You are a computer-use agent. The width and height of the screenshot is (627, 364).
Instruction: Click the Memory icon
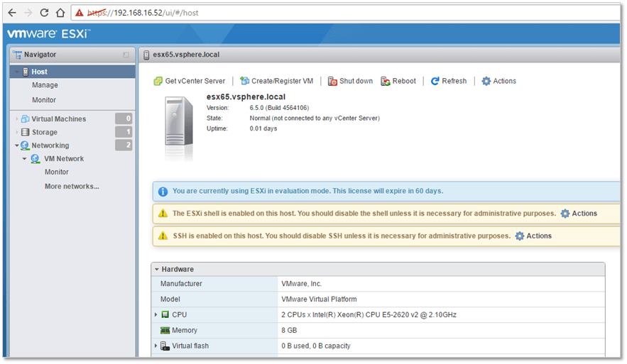click(165, 331)
